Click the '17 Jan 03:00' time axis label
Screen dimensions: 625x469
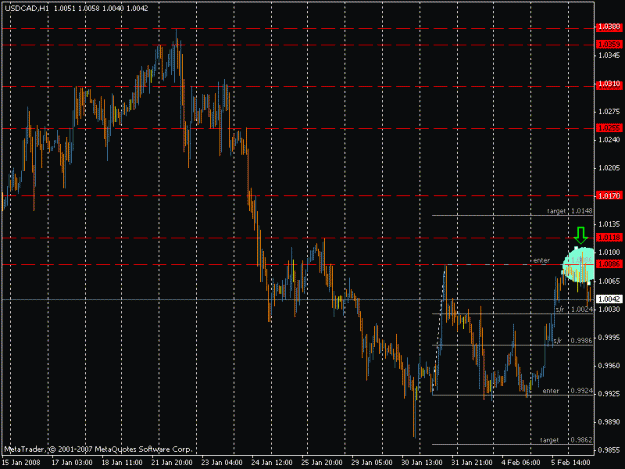click(x=72, y=463)
